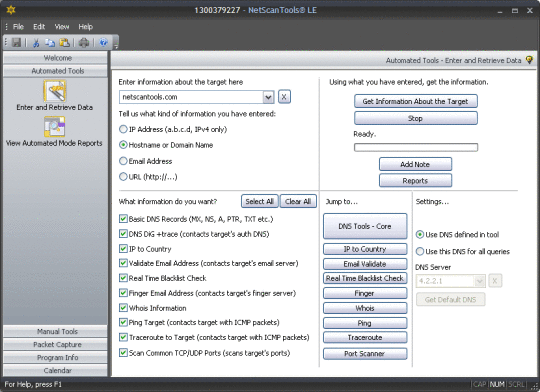Screen dimensions: 540x392
Task: Jump to the Ping tool
Action: pyautogui.click(x=365, y=323)
